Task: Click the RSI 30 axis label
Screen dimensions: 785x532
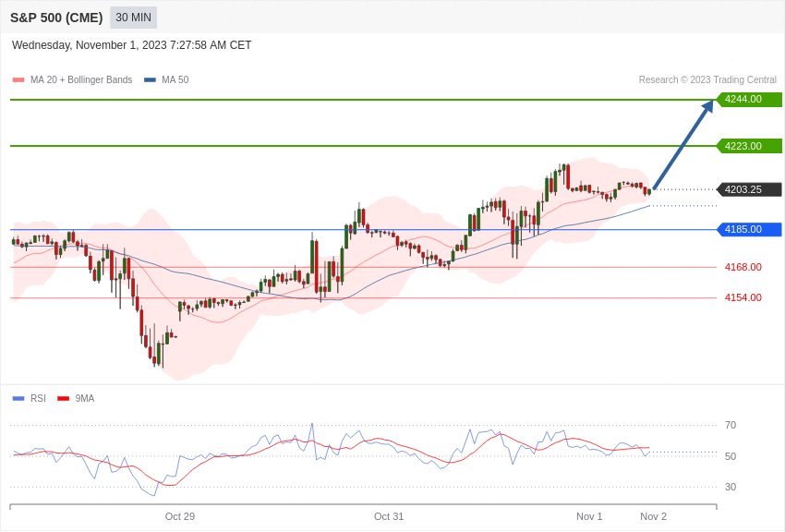Action: pos(731,487)
